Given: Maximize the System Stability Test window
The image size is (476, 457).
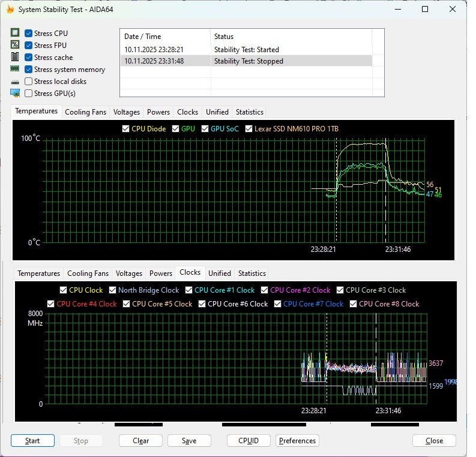Looking at the screenshot, I should tap(425, 10).
